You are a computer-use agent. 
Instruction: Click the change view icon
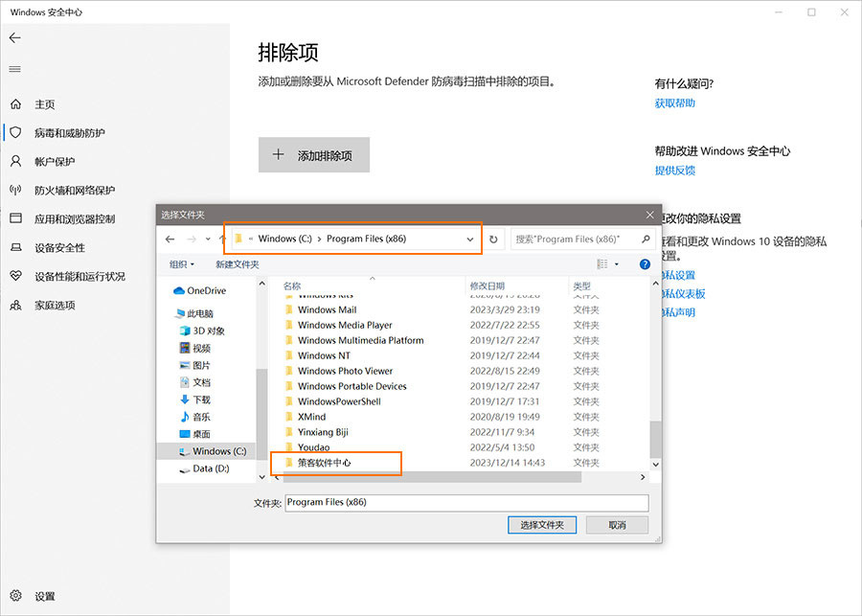602,264
